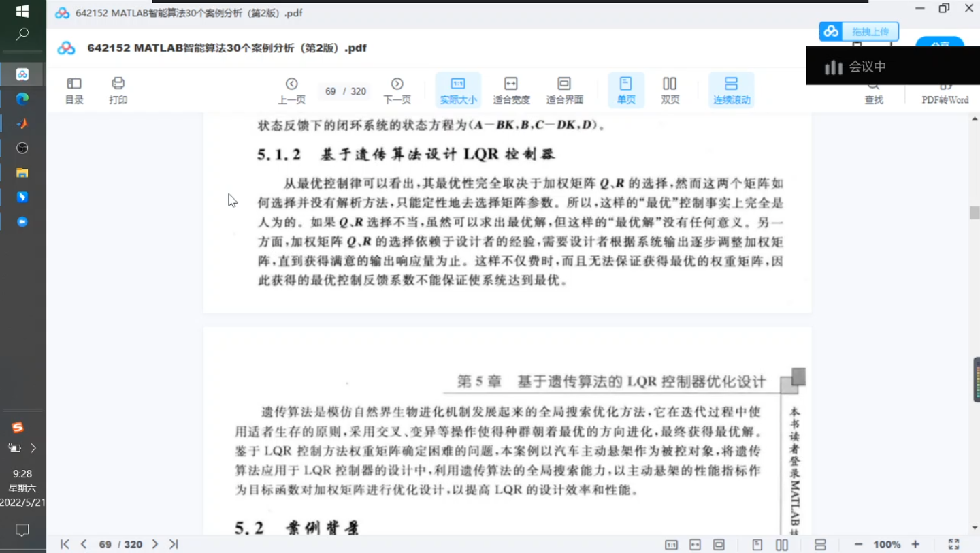Screen dimensions: 980x553
Task: Click the scrollbar down arrow
Action: tap(975, 528)
